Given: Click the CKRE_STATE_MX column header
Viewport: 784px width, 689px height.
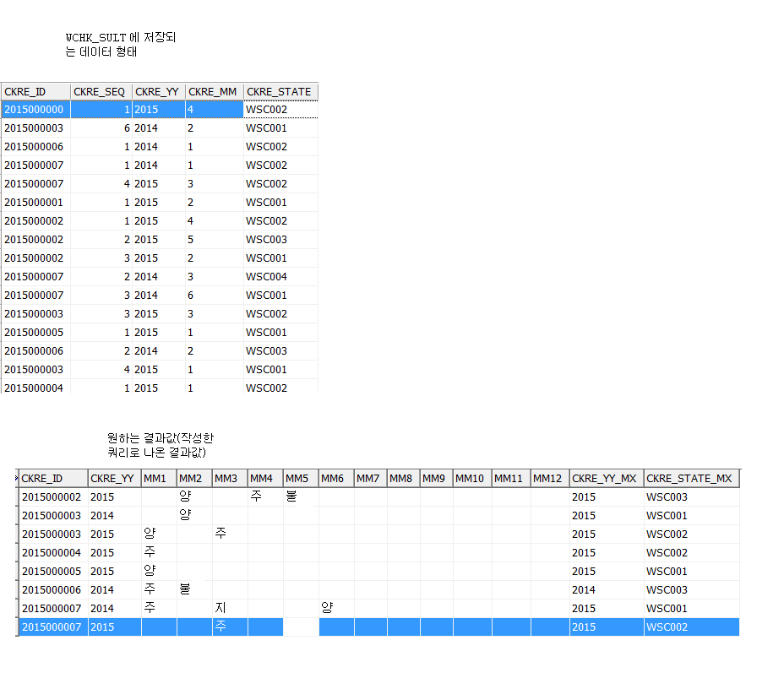Looking at the screenshot, I should (x=690, y=479).
